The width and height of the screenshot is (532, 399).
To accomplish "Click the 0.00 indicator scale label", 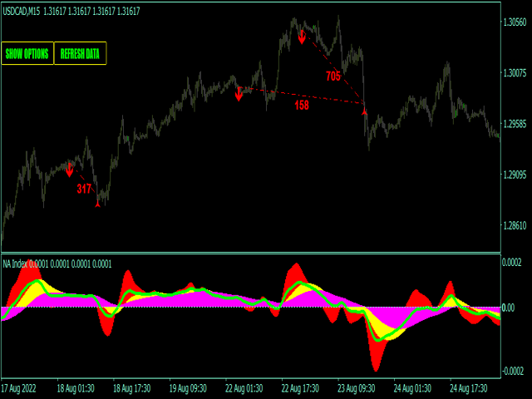I will 508,308.
